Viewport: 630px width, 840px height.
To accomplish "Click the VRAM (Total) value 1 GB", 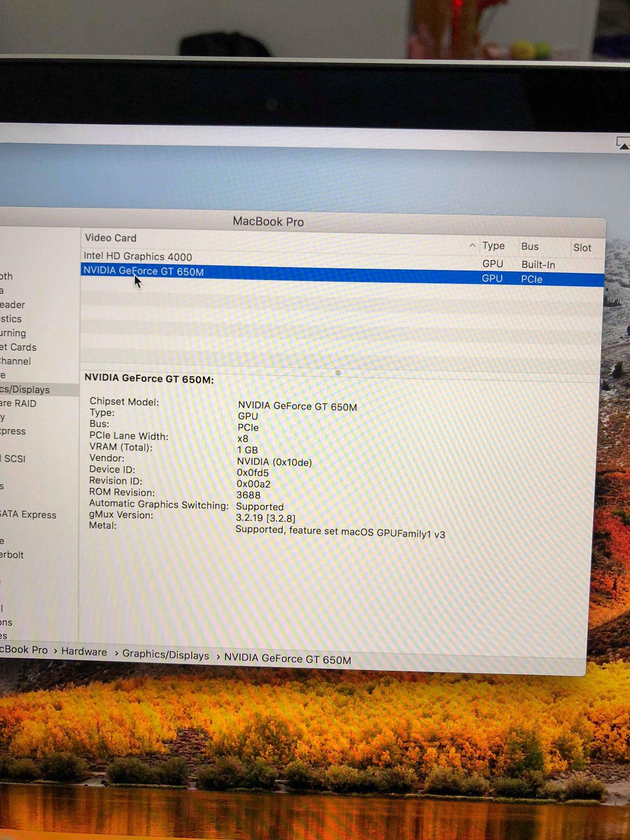I will 247,450.
